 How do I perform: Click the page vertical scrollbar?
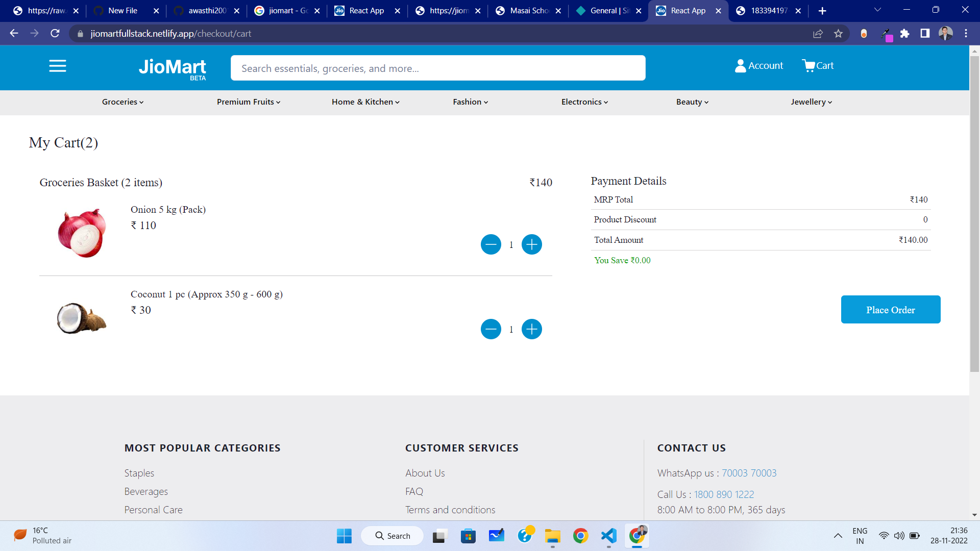(974, 213)
